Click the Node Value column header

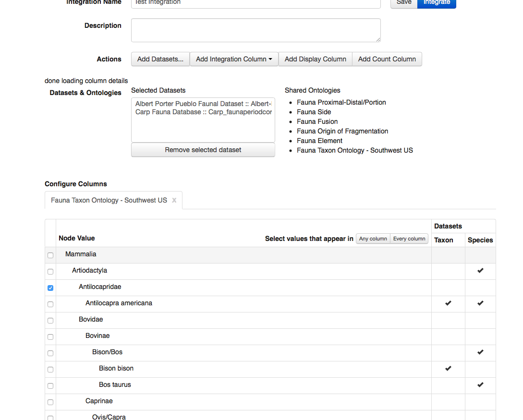coord(77,238)
